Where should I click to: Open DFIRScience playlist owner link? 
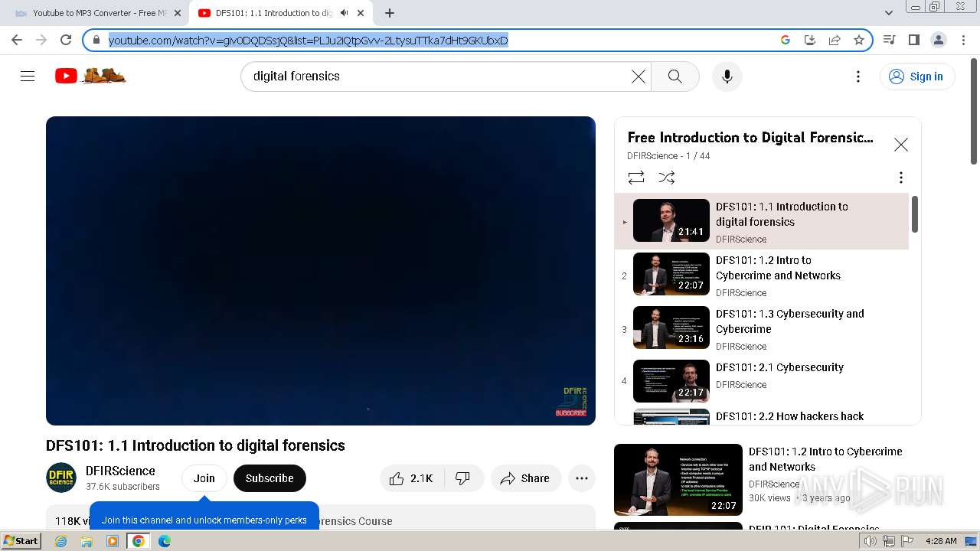coord(652,156)
